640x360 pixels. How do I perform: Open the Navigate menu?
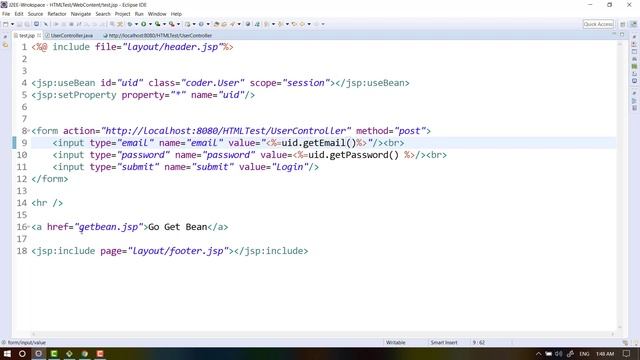pyautogui.click(x=81, y=14)
